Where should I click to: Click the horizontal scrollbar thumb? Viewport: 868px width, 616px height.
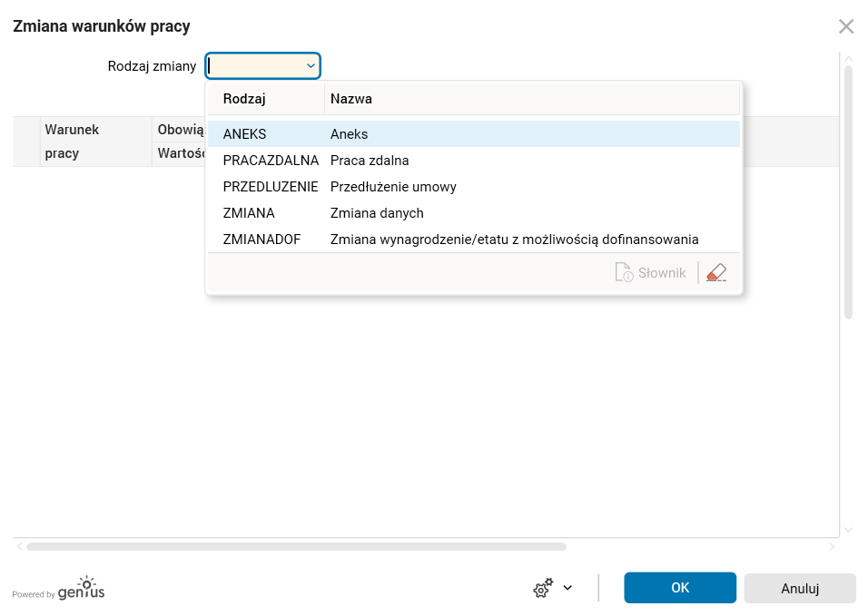tap(296, 547)
